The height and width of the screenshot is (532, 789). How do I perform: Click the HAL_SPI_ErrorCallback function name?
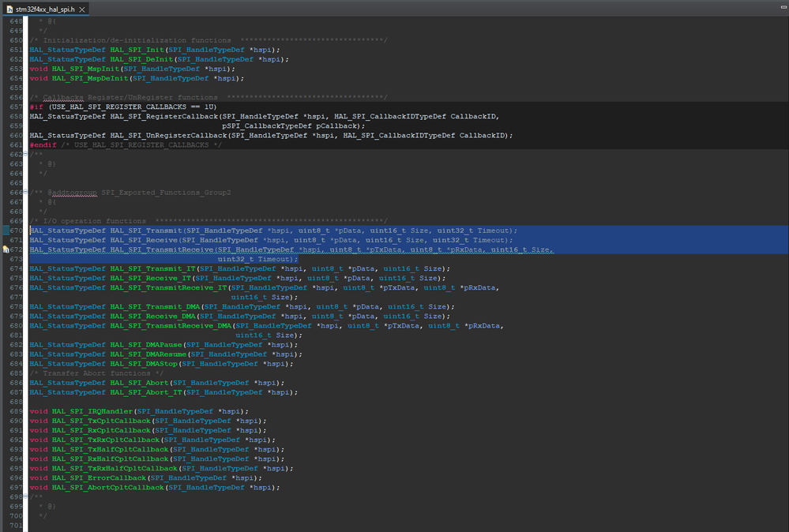(x=98, y=478)
